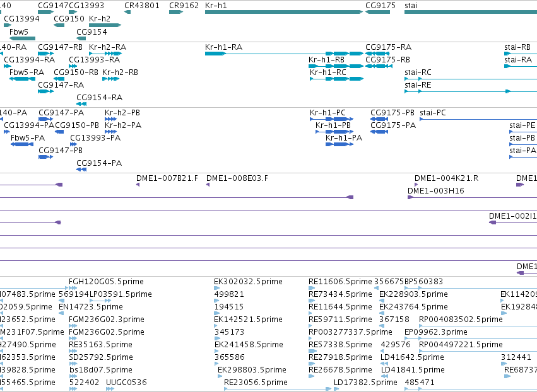
Task: Click the bs18d07.5prime EST label
Action: click(101, 370)
